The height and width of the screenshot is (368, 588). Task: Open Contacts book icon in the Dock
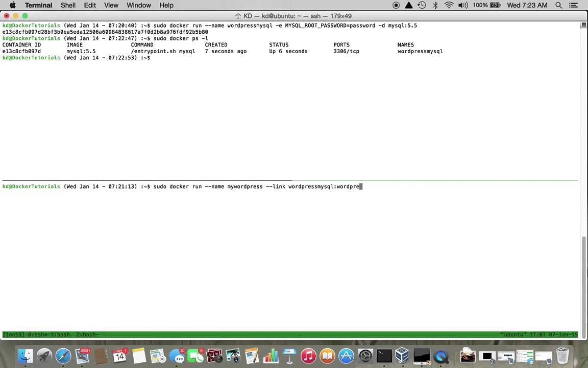[x=101, y=356]
